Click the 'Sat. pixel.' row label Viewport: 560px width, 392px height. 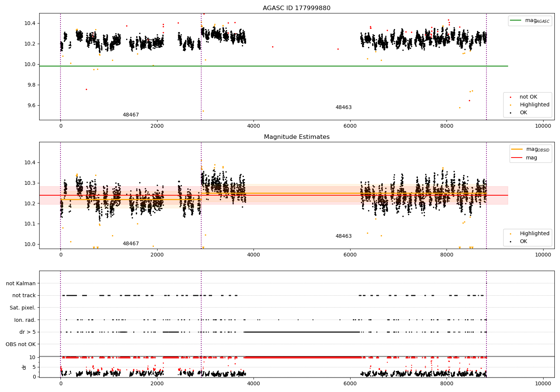point(23,308)
